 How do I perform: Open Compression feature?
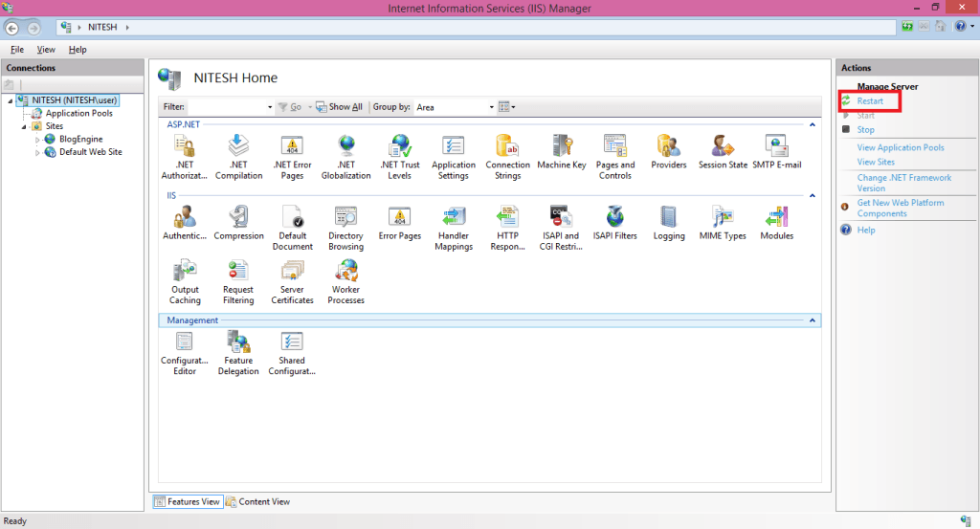(x=238, y=223)
